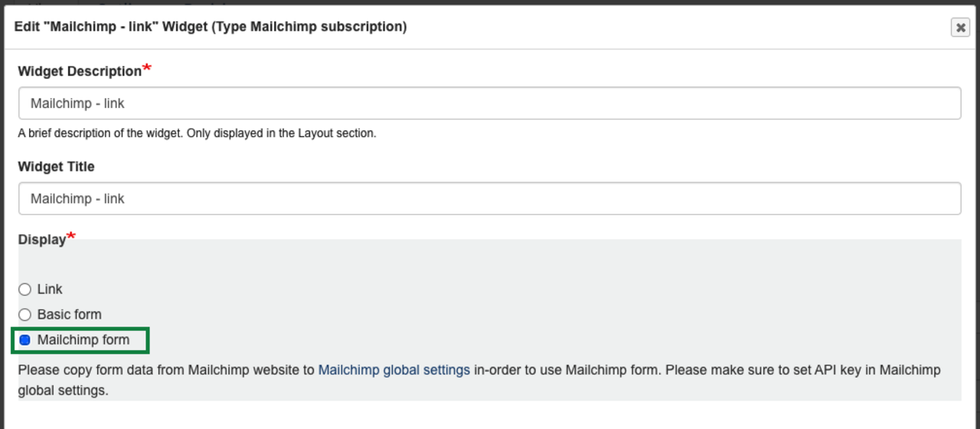Click the "Only displayed in the Layout section" sentence

[x=291, y=133]
